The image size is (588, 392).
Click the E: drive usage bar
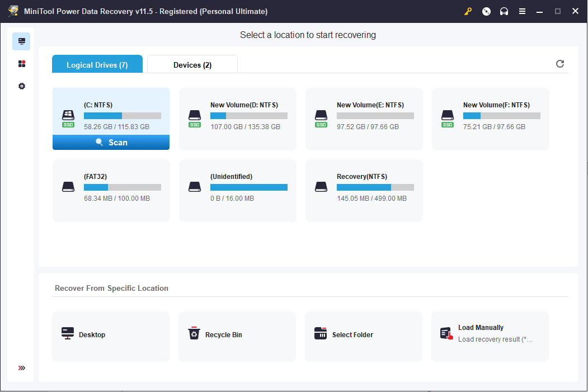click(375, 116)
